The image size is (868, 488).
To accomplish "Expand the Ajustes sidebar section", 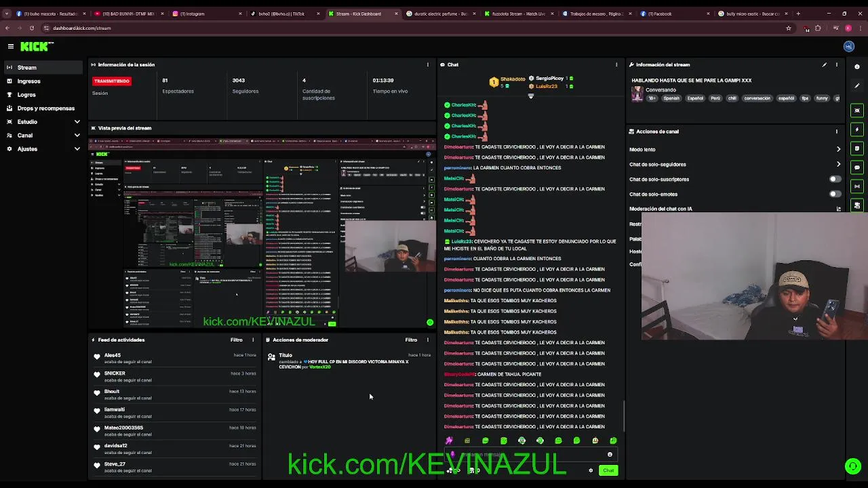I will (77, 148).
